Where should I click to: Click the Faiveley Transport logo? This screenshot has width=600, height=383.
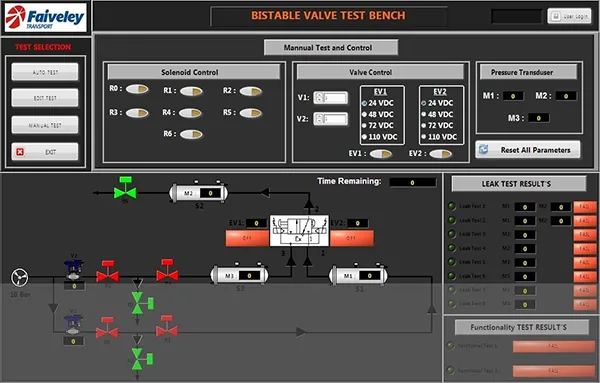coord(45,17)
